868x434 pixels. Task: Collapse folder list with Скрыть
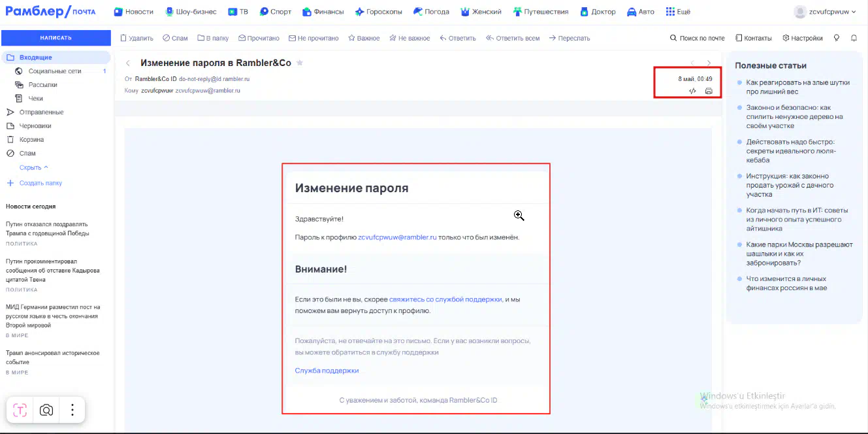click(x=34, y=168)
